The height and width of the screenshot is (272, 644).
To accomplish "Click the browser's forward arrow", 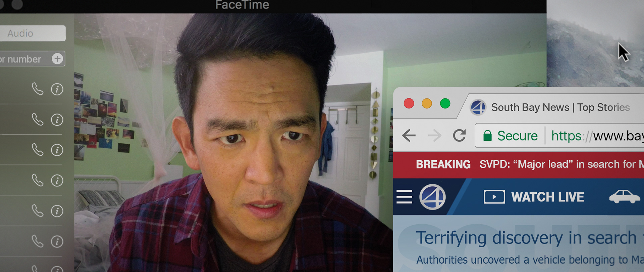I will pos(435,136).
